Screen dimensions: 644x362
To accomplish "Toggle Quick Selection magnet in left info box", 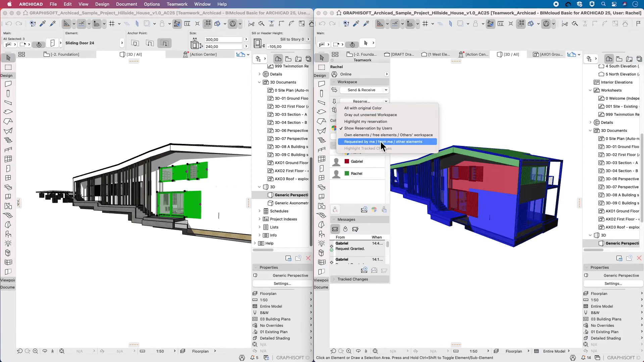I will [39, 44].
